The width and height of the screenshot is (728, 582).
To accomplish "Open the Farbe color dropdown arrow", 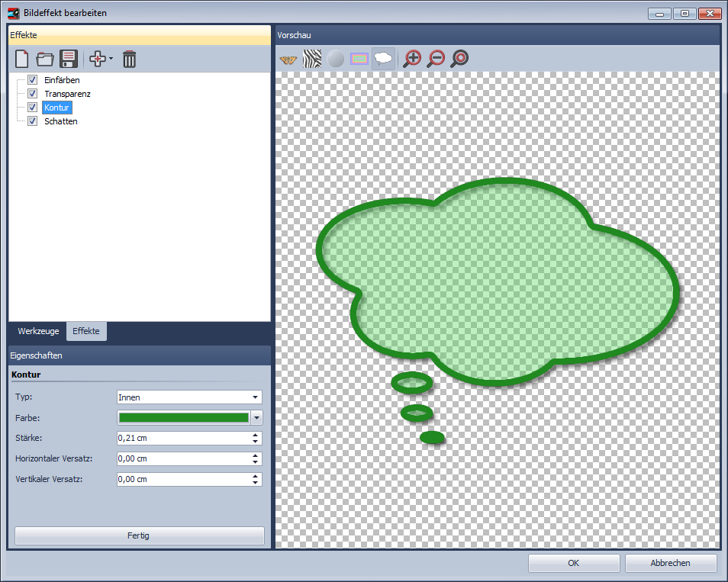I will coord(256,417).
